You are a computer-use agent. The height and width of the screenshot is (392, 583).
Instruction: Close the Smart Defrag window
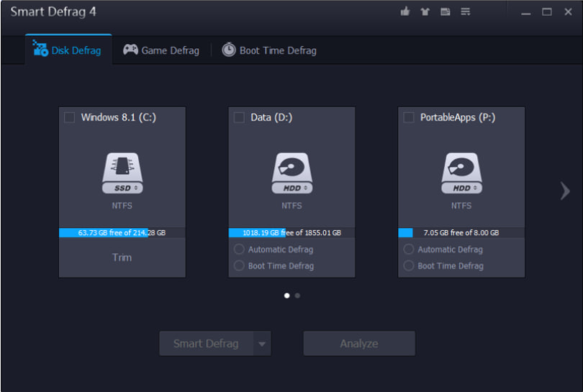click(x=568, y=12)
